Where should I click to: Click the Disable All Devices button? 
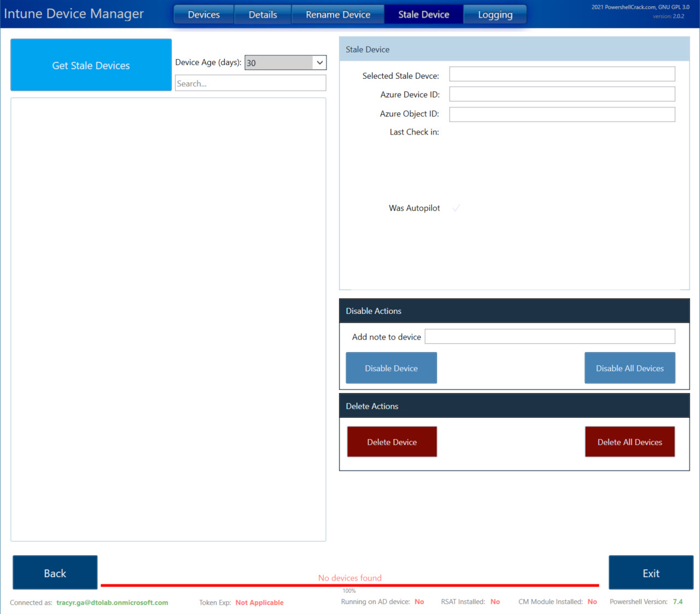(x=629, y=368)
